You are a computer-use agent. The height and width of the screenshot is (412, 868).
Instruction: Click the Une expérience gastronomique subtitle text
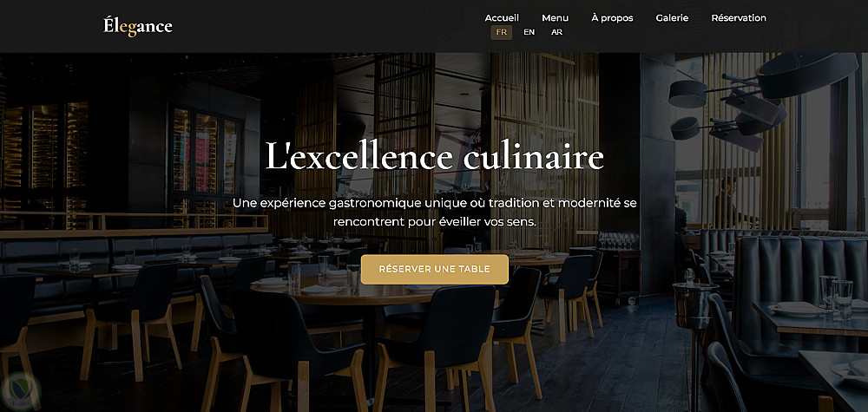(435, 213)
